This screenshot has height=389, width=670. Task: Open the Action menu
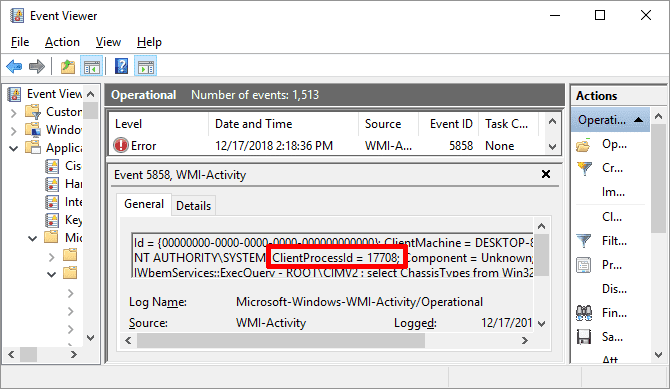pyautogui.click(x=62, y=42)
